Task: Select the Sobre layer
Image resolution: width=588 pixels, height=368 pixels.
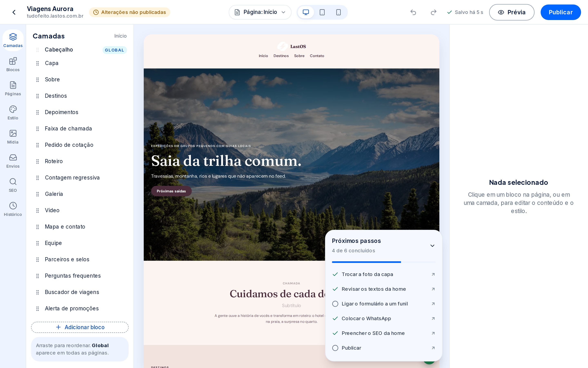Action: pyautogui.click(x=80, y=80)
